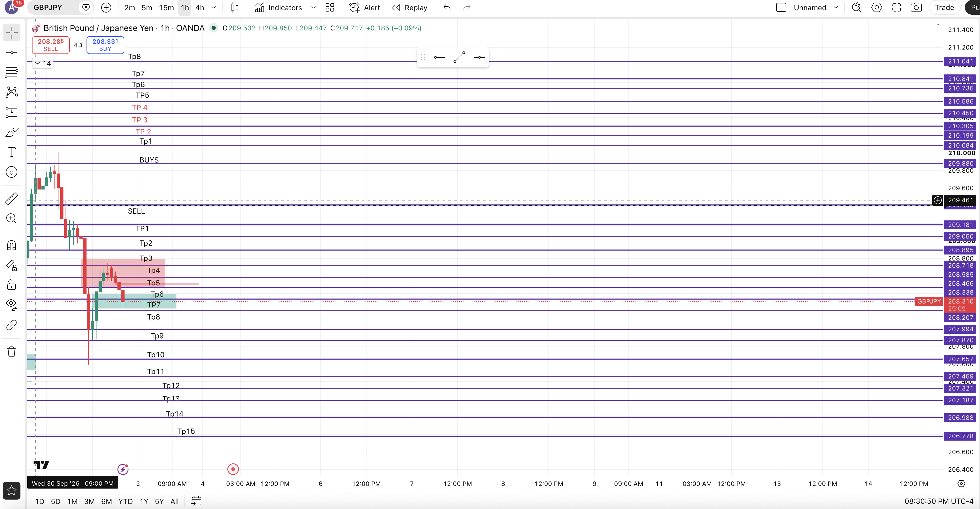Open the go to date calendar

click(x=196, y=501)
